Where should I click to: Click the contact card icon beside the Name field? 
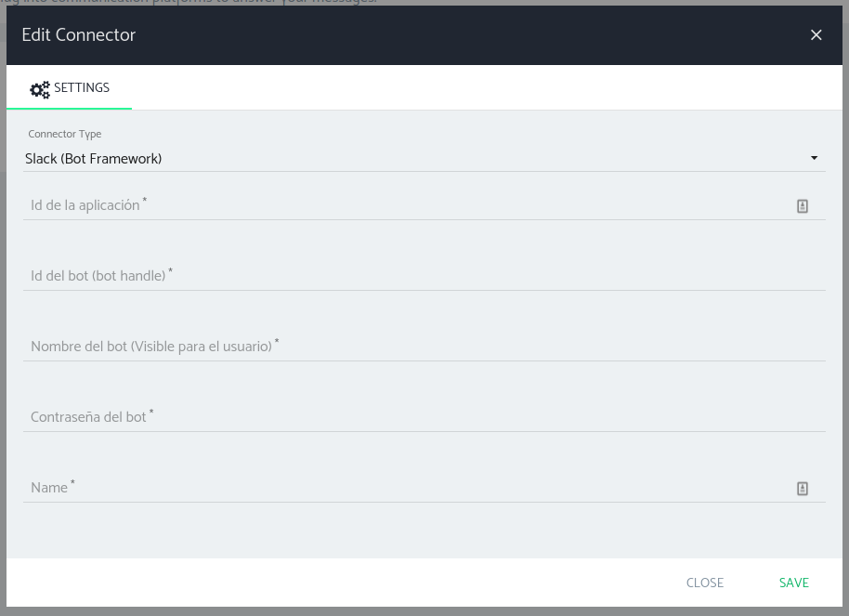[x=803, y=488]
